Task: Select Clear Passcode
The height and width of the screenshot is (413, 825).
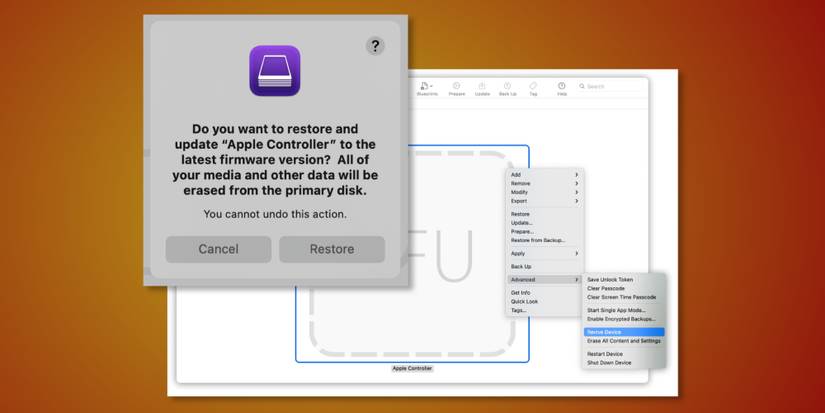Action: coord(624,288)
